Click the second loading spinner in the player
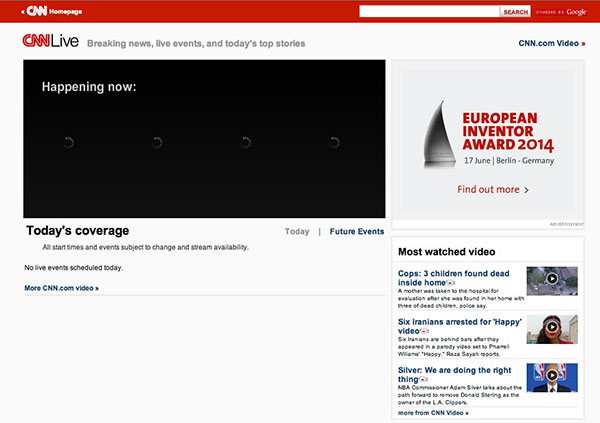Image resolution: width=600 pixels, height=423 pixels. tap(157, 142)
